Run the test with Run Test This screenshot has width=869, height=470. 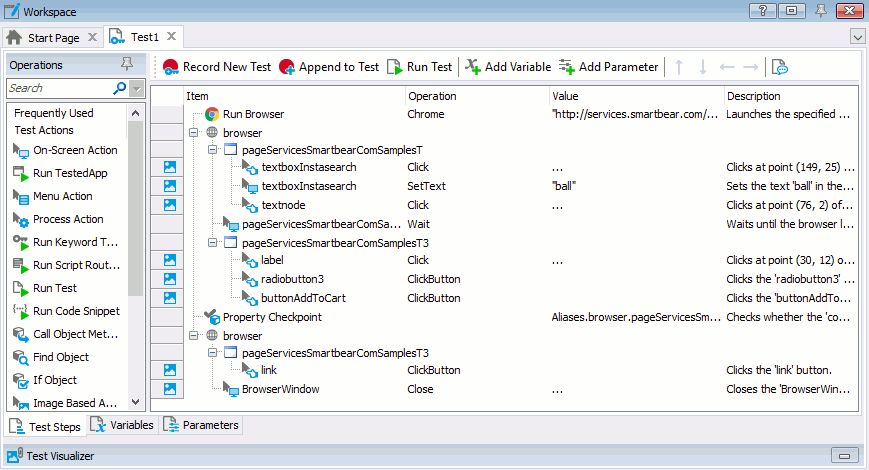(394, 67)
